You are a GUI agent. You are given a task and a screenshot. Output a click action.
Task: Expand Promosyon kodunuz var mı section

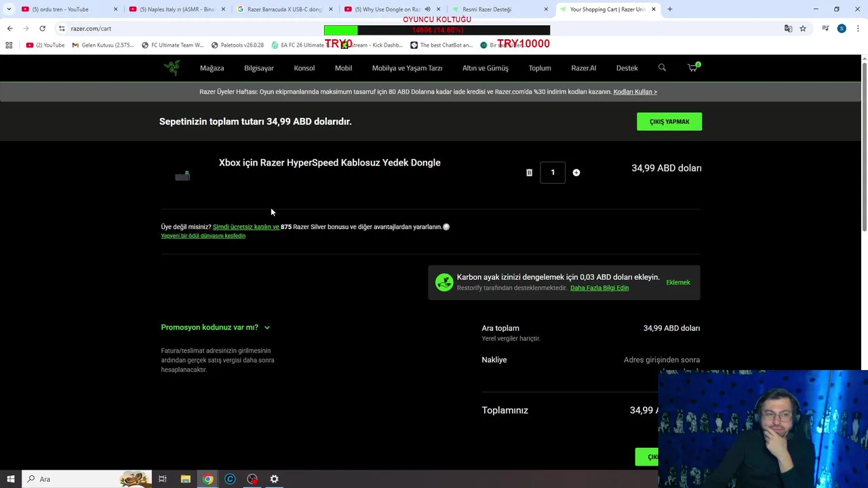point(216,327)
